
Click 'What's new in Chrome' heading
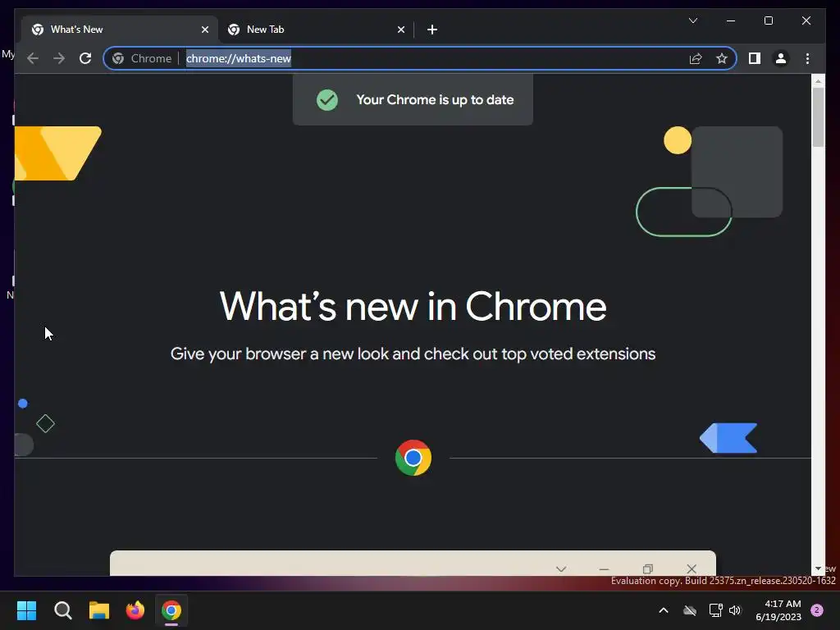click(x=413, y=307)
